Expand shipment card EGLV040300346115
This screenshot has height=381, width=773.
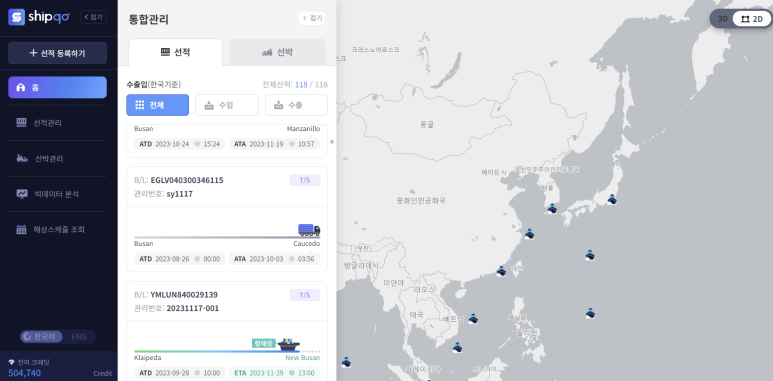coord(227,187)
